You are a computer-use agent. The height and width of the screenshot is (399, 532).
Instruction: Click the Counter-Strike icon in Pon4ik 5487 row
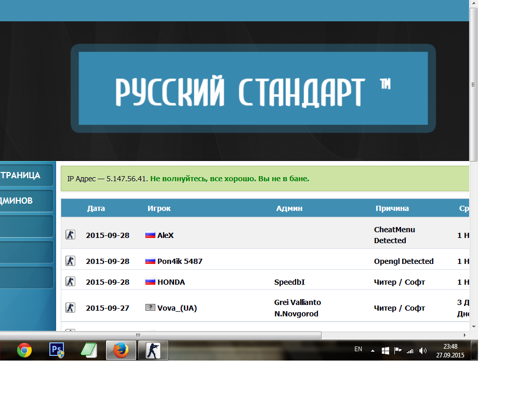click(x=70, y=261)
